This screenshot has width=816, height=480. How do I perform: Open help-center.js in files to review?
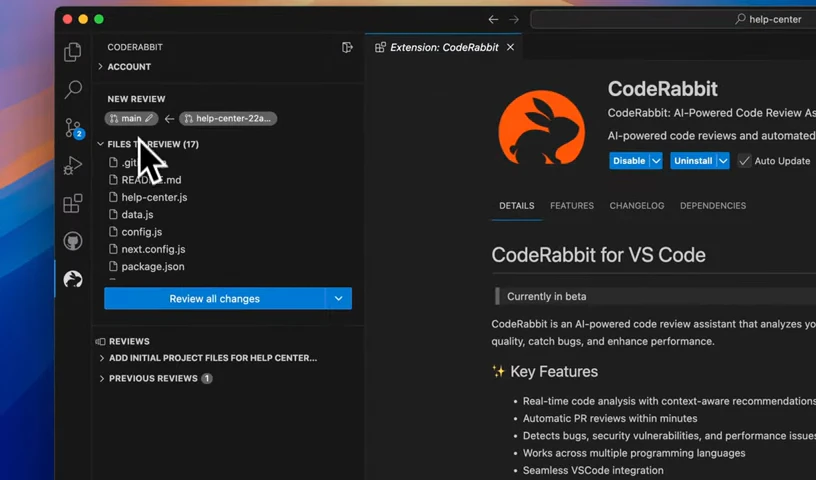point(154,197)
